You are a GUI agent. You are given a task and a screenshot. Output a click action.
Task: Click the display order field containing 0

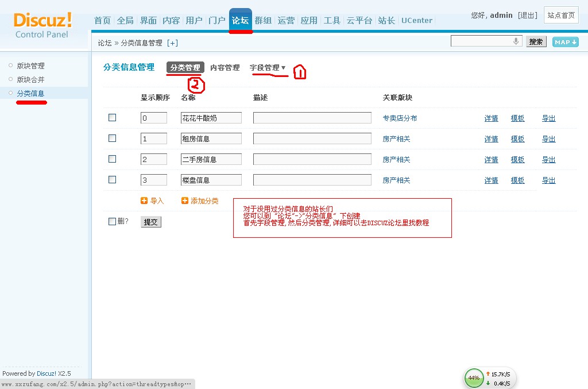[x=154, y=118]
